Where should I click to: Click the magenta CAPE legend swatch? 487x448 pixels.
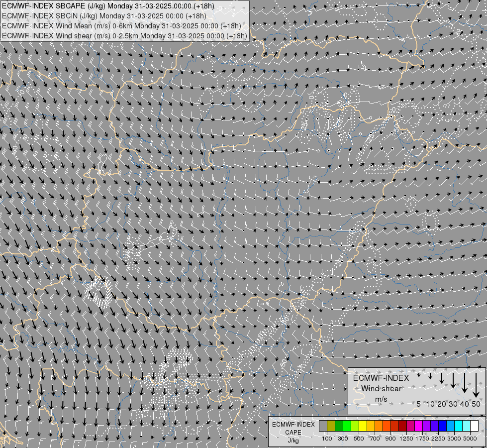pyautogui.click(x=419, y=426)
